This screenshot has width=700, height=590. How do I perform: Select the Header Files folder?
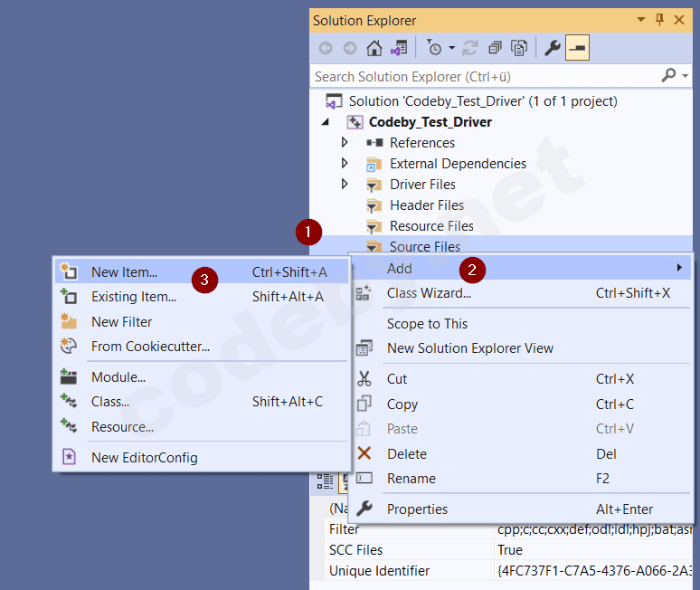click(x=426, y=205)
